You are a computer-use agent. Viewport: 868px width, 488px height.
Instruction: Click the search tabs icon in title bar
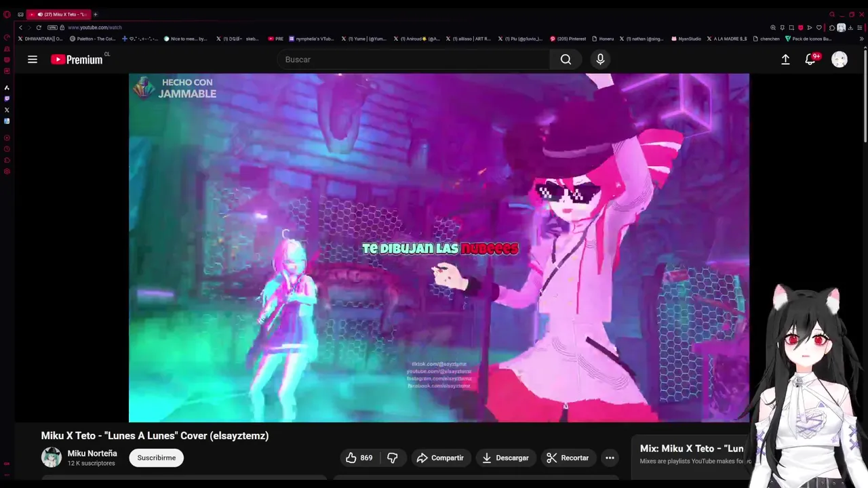point(832,14)
